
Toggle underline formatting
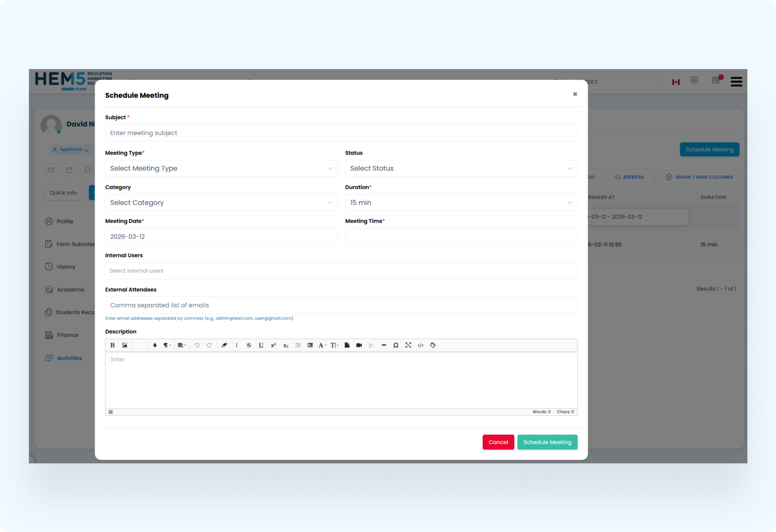coord(261,345)
